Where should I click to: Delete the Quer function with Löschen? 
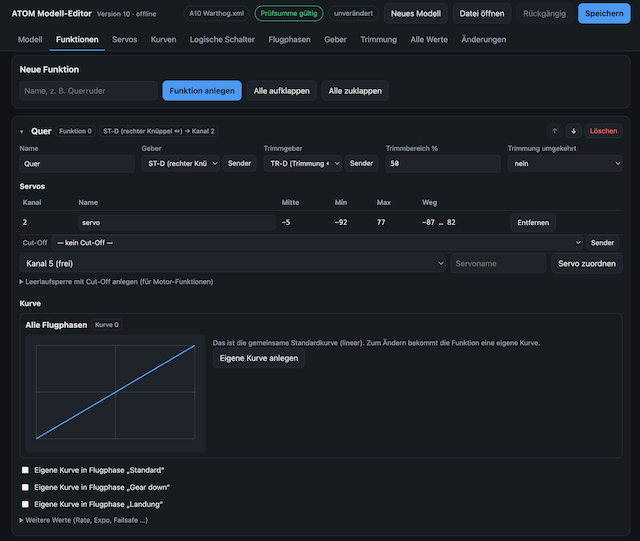(603, 131)
